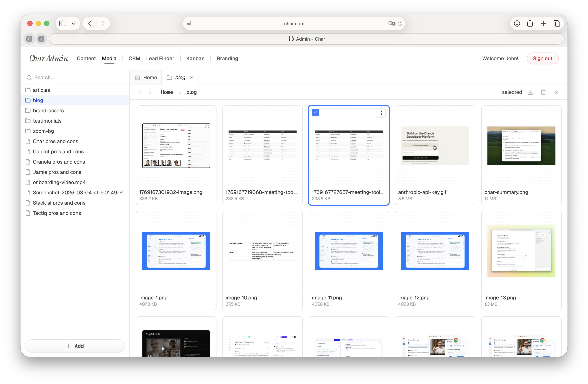
Task: Open the Lead Finder section
Action: point(160,58)
